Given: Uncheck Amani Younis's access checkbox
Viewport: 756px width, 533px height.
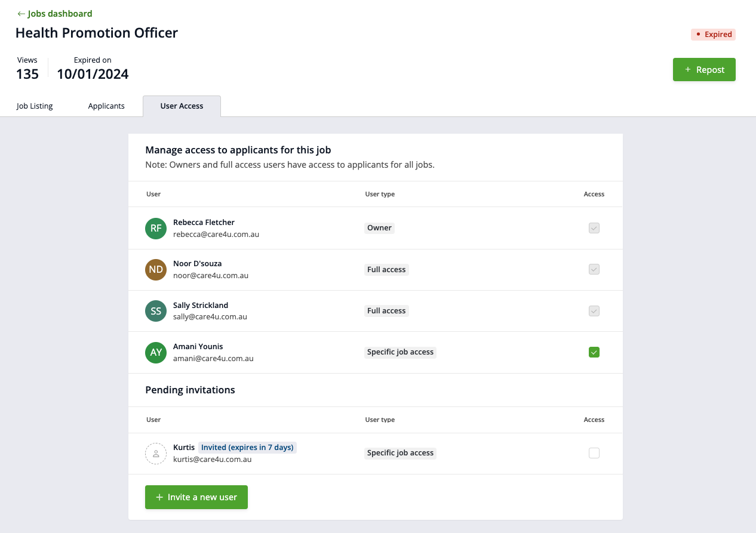Looking at the screenshot, I should click(594, 352).
